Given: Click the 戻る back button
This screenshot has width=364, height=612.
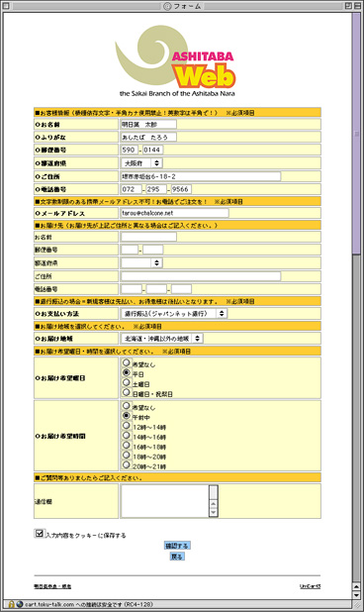Looking at the screenshot, I should coord(177,557).
